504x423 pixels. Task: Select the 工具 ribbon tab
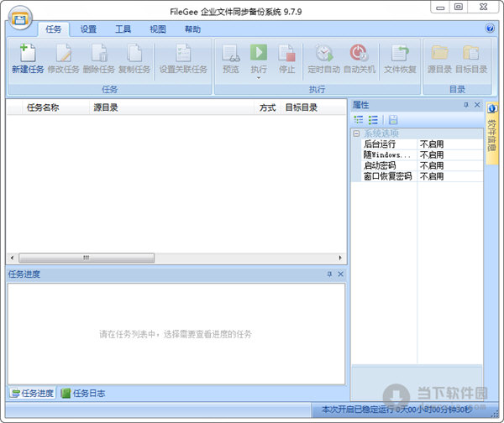tap(123, 29)
